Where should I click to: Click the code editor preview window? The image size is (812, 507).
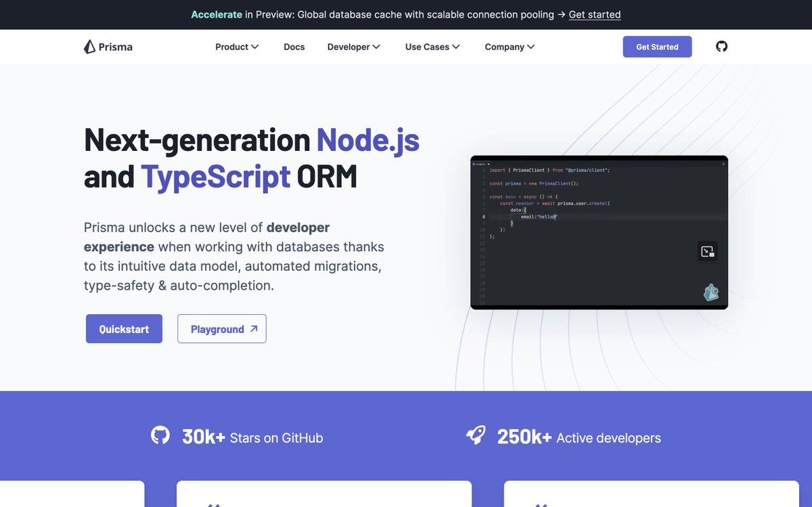(599, 232)
